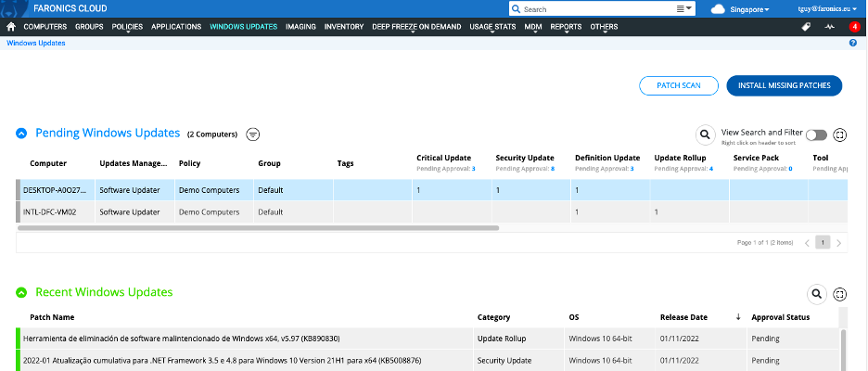Click Update Rollup pending approval count 4
The width and height of the screenshot is (868, 371).
click(x=710, y=168)
